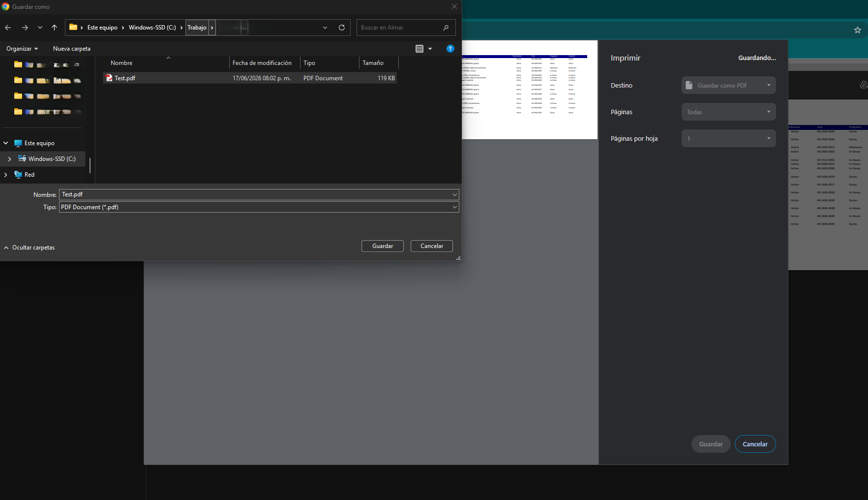This screenshot has width=868, height=500.
Task: Click the navigation pane scrollbar
Action: click(x=90, y=165)
